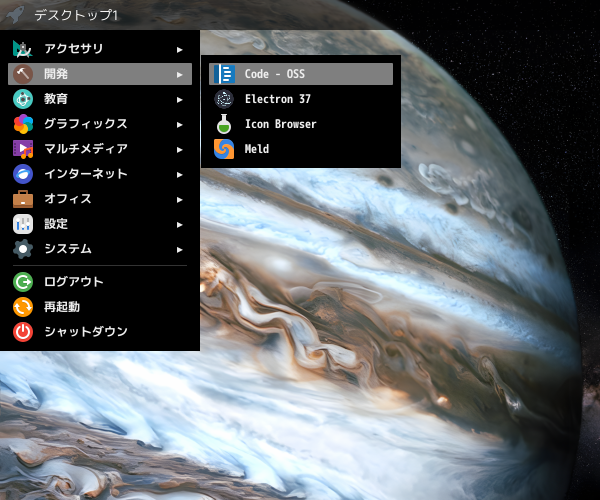Choose 再起動 to restart

tap(100, 307)
